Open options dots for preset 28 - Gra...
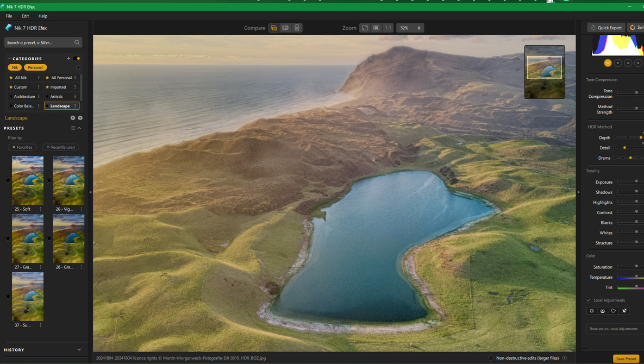The image size is (644, 364). click(x=82, y=267)
